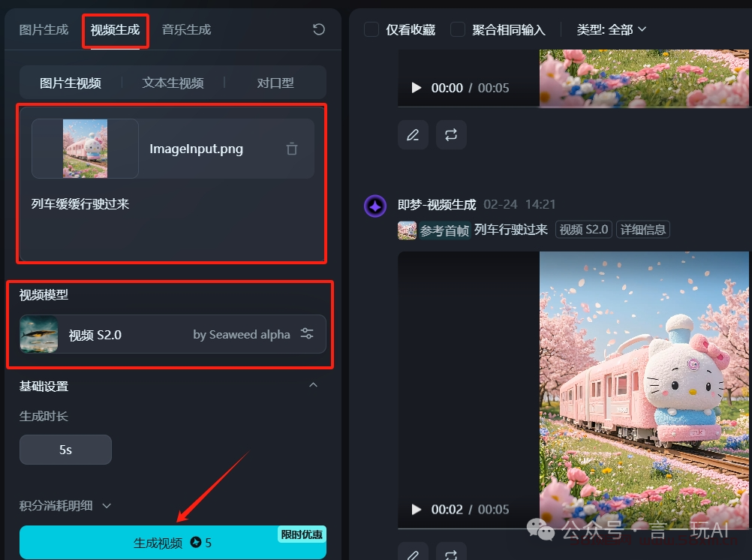Click the 生成视频 button
The image size is (752, 560).
173,542
